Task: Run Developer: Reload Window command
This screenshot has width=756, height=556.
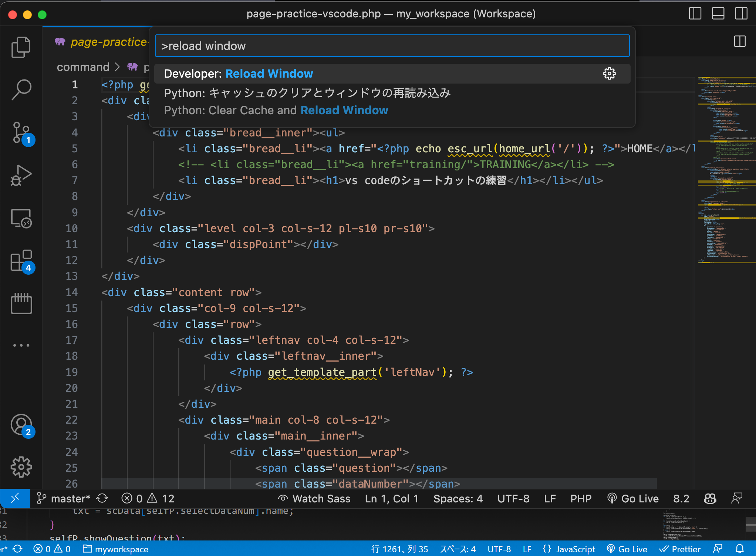Action: (392, 74)
